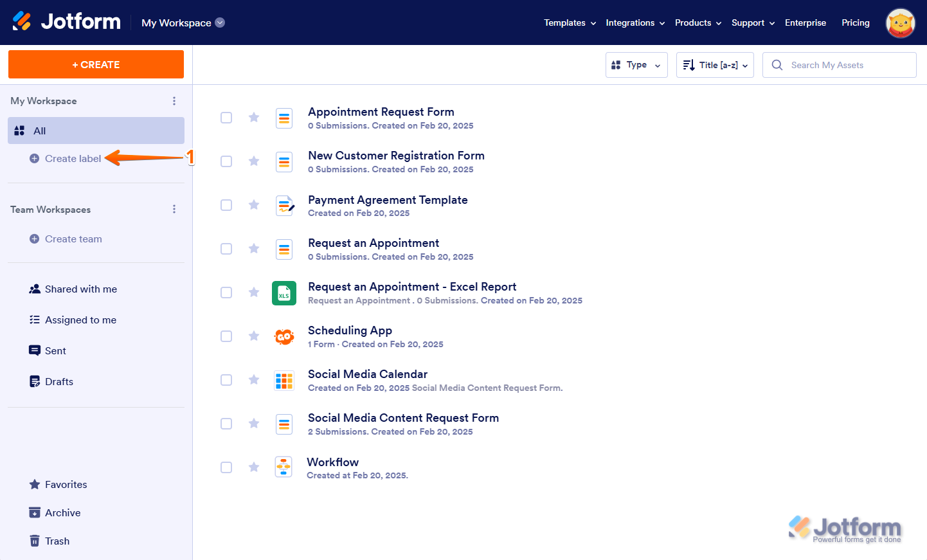Select the Request an Appointment checkbox
The width and height of the screenshot is (927, 560).
coord(226,249)
